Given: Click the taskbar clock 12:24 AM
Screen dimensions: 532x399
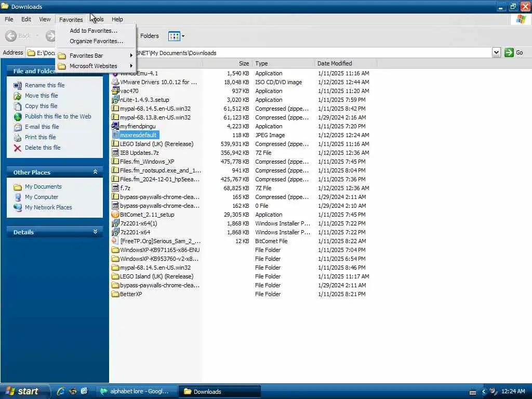Looking at the screenshot, I should (513, 392).
